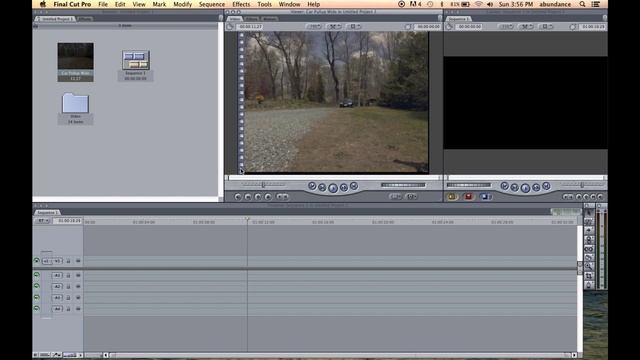Select the Sequence 1 tab in Canvas
The width and height of the screenshot is (640, 360).
click(x=458, y=19)
